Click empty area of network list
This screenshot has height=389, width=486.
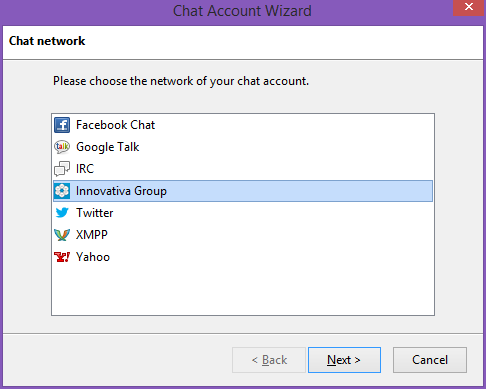pos(243,290)
